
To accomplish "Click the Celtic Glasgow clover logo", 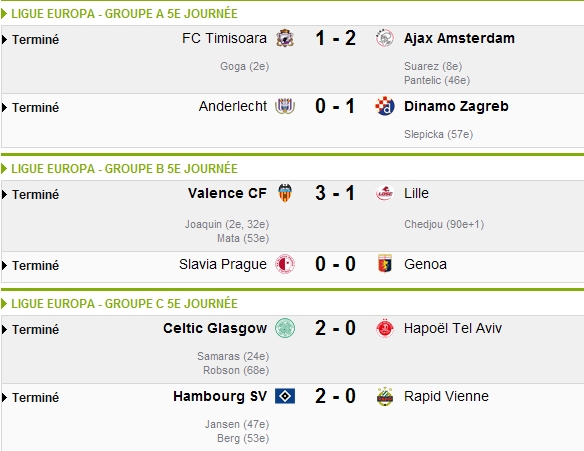I will [285, 328].
